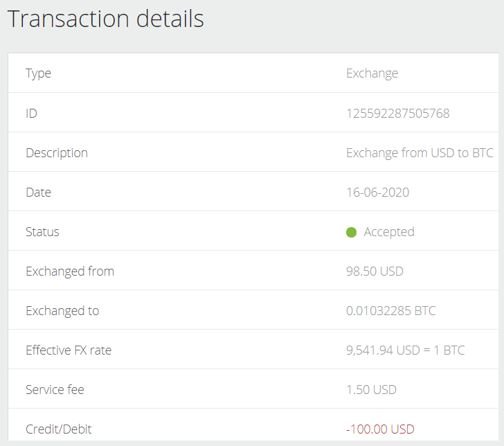Click the red -100.00 USD debit amount
The width and height of the screenshot is (504, 446).
coord(380,429)
